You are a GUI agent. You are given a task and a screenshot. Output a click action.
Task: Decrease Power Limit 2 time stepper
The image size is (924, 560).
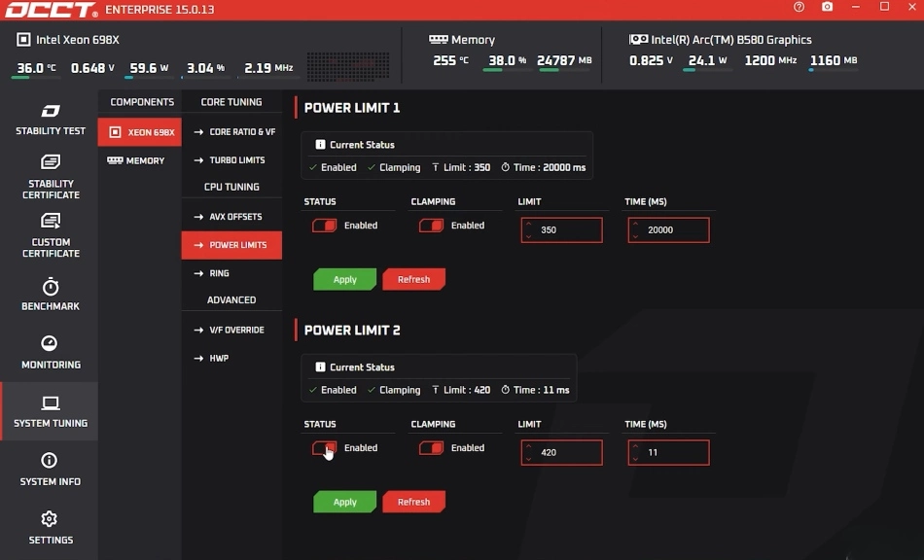point(635,458)
